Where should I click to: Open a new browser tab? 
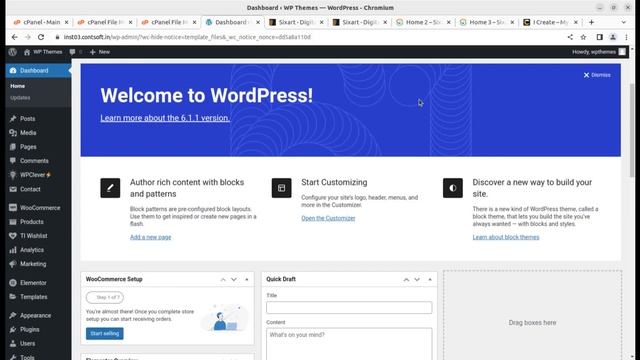pyautogui.click(x=591, y=22)
